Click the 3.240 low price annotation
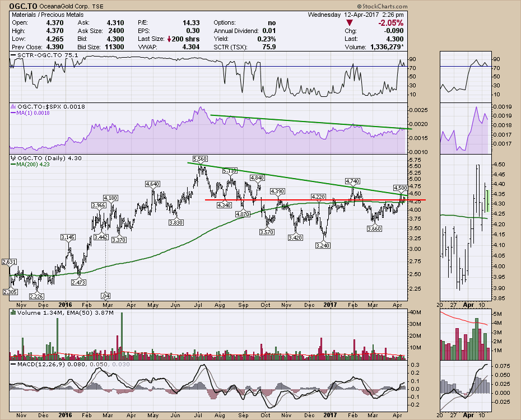Viewport: 521px width, 420px height. click(323, 245)
